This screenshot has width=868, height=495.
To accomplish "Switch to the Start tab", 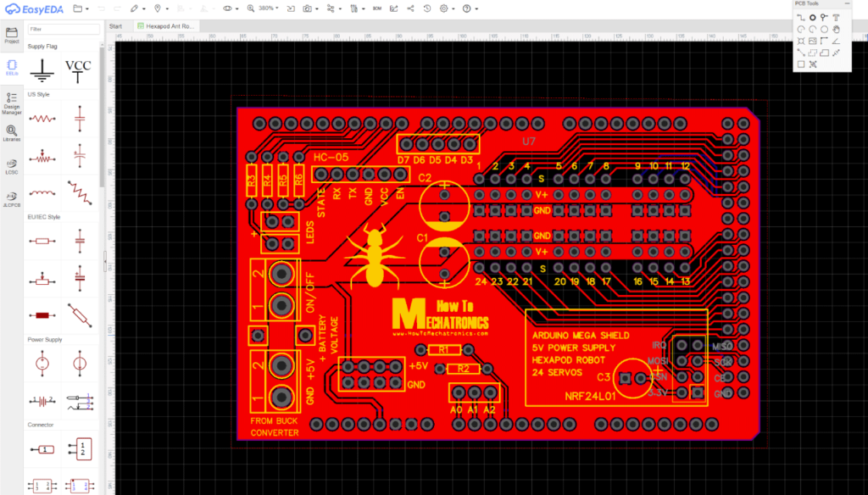I will pos(115,25).
